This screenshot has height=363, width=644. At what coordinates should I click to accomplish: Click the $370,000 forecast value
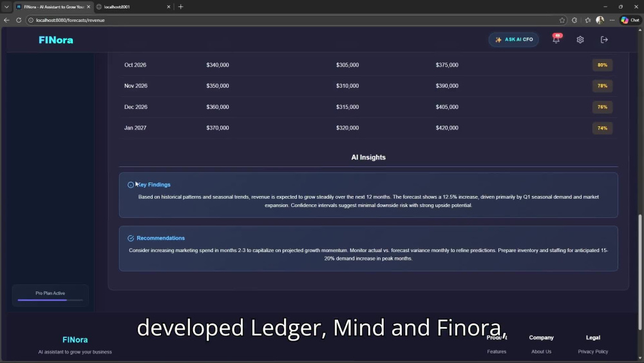[218, 128]
